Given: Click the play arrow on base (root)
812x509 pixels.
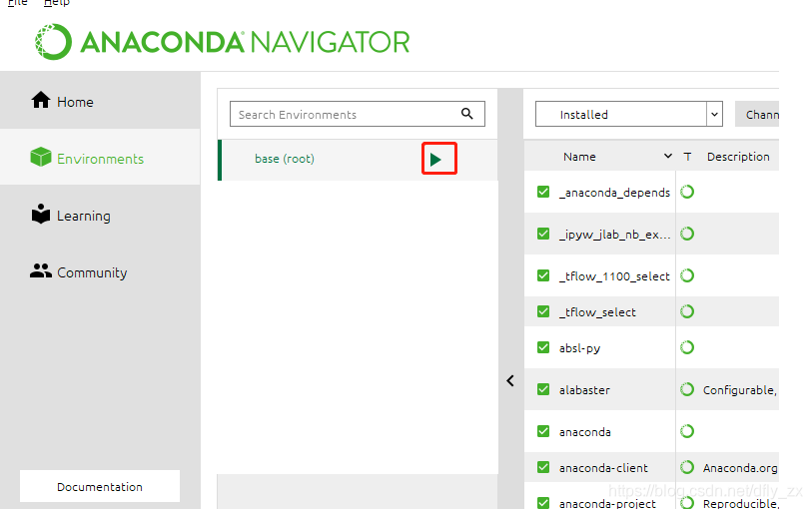Looking at the screenshot, I should tap(435, 160).
